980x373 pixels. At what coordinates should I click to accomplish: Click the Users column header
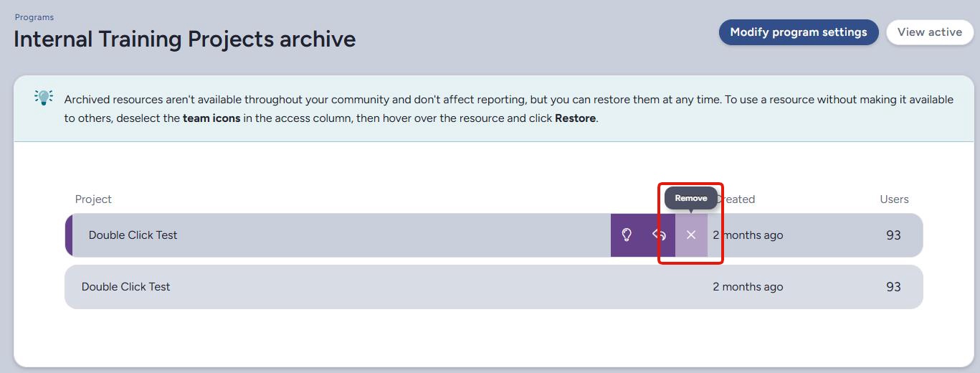click(894, 199)
